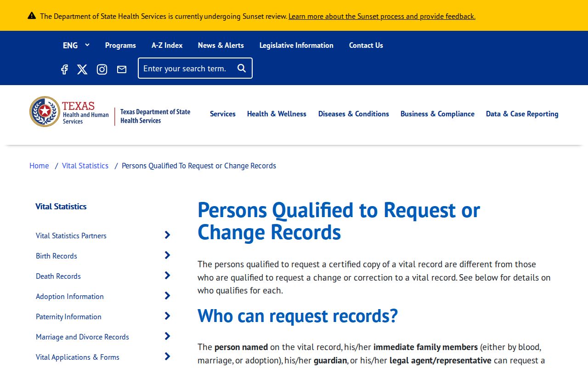Click the 'Who can request records?' heading
588x368 pixels.
(298, 316)
